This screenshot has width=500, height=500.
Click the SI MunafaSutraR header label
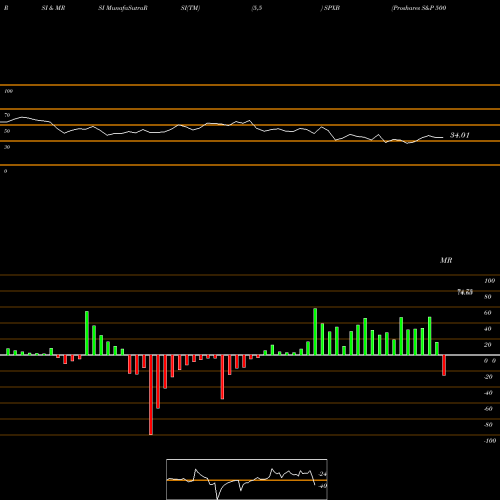123,8
